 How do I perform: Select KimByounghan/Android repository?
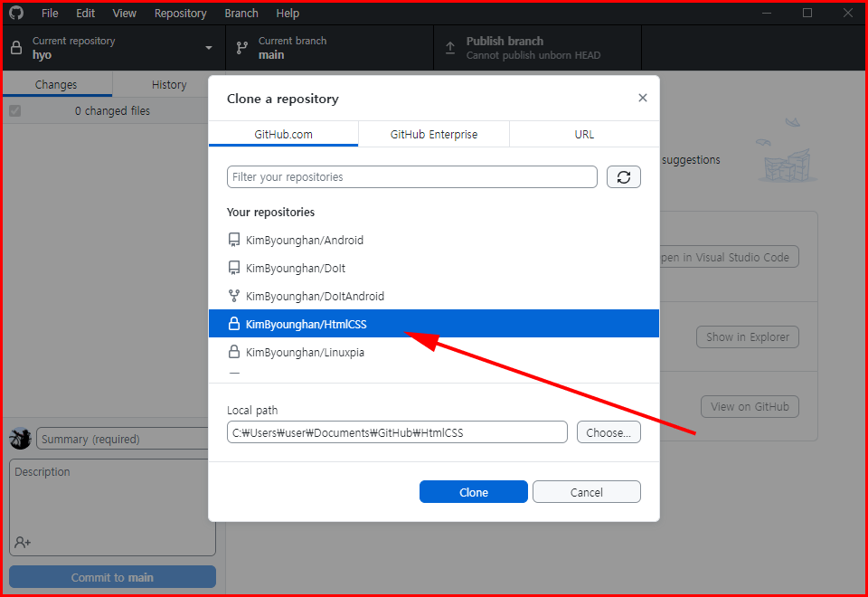point(434,240)
